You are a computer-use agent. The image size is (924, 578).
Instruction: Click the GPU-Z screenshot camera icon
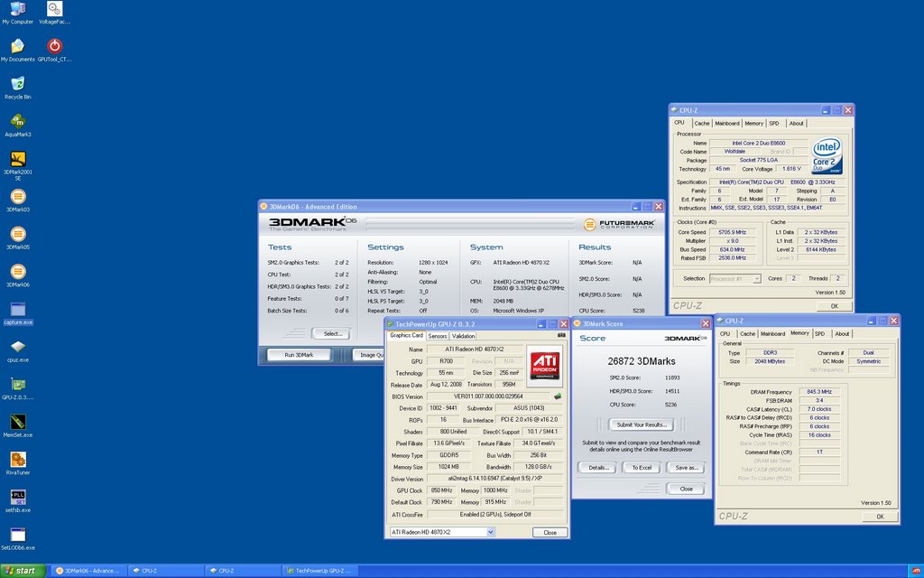pos(560,335)
